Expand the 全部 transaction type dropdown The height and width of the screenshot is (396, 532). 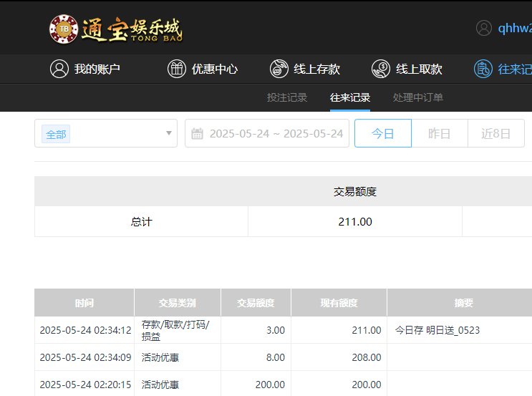tap(105, 133)
